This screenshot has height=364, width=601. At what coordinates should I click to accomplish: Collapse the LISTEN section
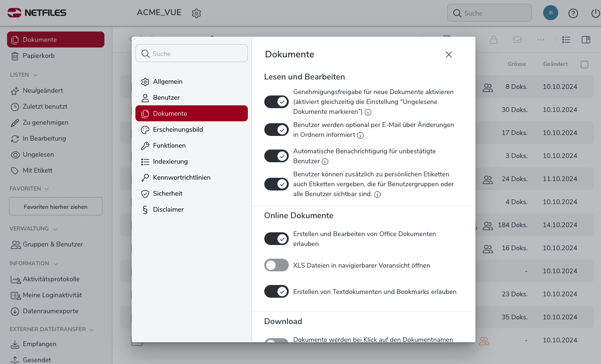[x=36, y=75]
